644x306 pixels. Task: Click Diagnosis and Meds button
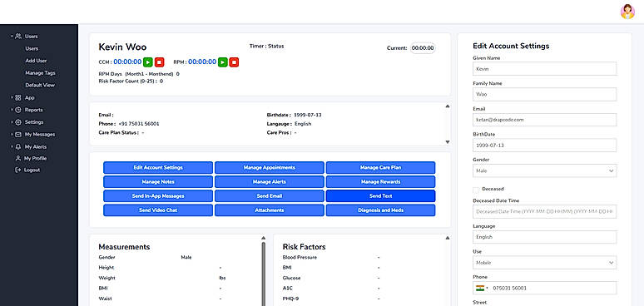coord(381,210)
